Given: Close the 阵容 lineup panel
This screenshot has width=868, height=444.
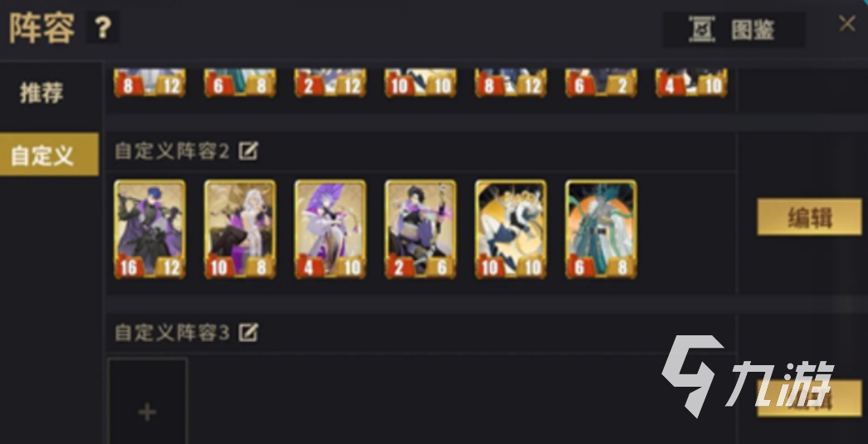Looking at the screenshot, I should (847, 23).
